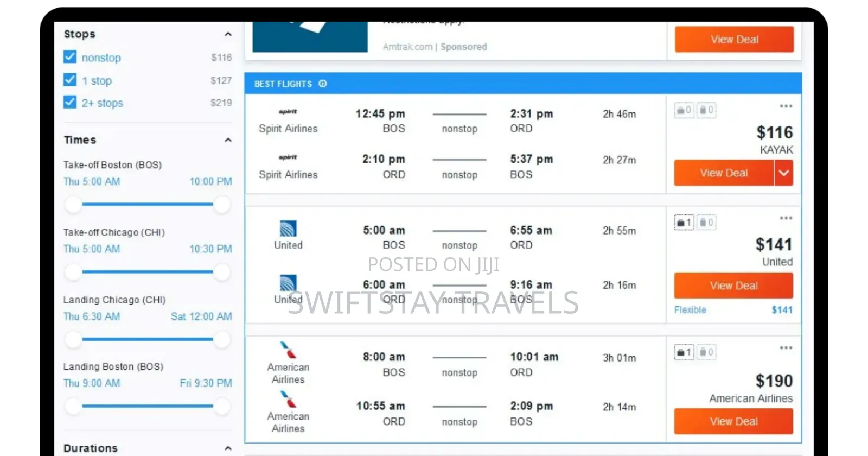Click the left handle of Landing Chicago slider
The height and width of the screenshot is (456, 868).
point(73,340)
